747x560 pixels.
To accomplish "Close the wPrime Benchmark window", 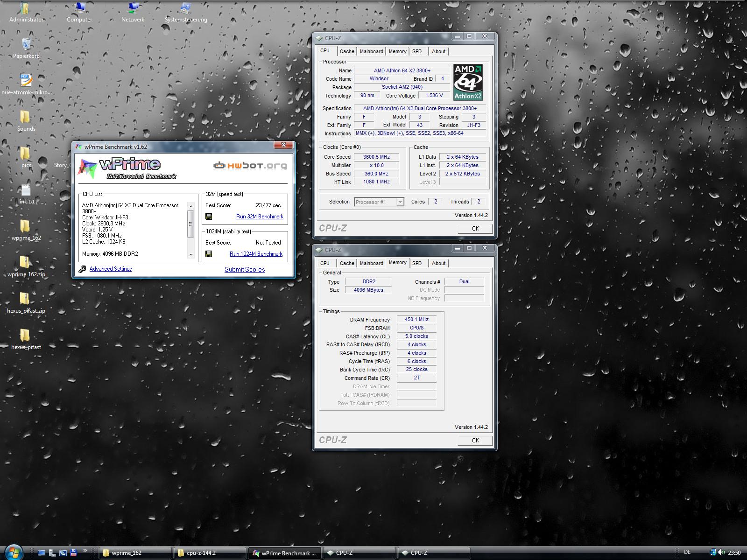I will click(283, 145).
